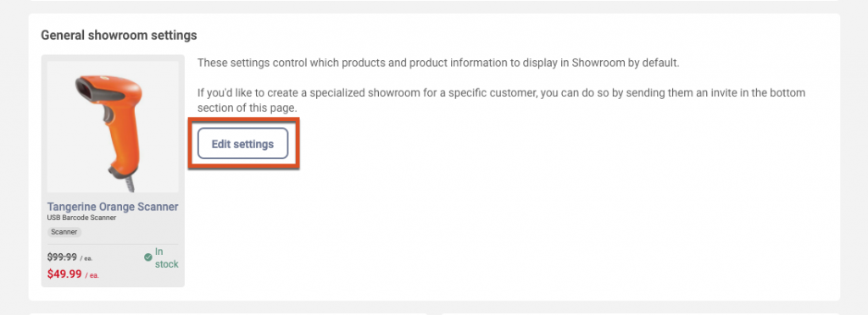This screenshot has width=868, height=315.
Task: Click the crossed-out $99.99 original price
Action: (61, 257)
